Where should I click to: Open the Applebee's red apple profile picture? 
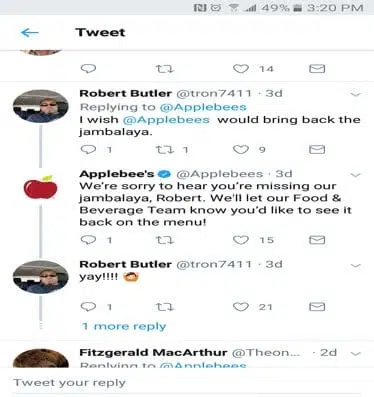pos(40,187)
